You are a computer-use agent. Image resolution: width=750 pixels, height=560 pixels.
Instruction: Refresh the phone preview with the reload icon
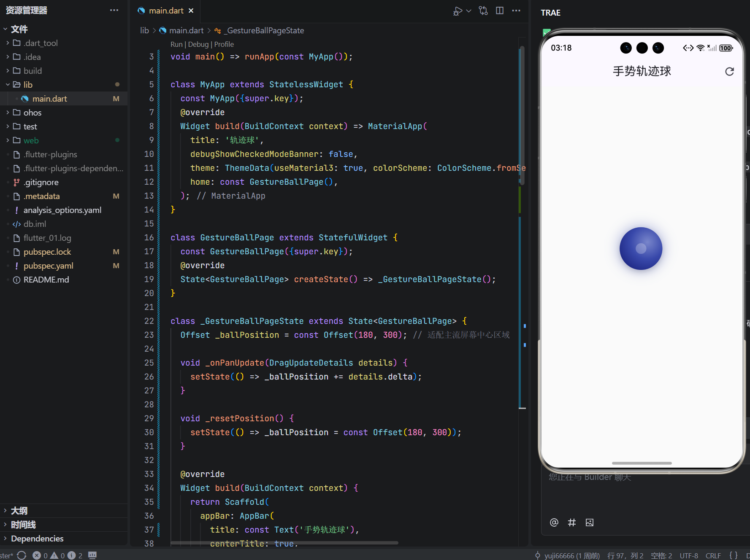729,71
